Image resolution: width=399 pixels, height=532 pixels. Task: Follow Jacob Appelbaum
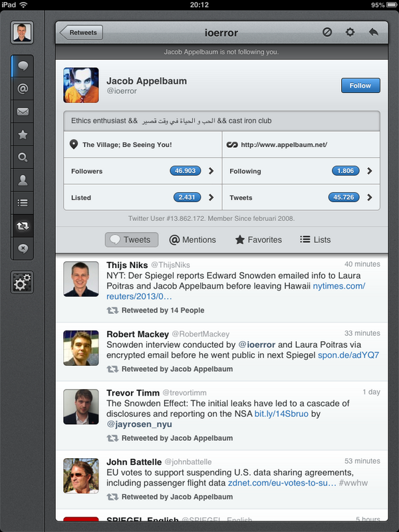click(x=360, y=86)
